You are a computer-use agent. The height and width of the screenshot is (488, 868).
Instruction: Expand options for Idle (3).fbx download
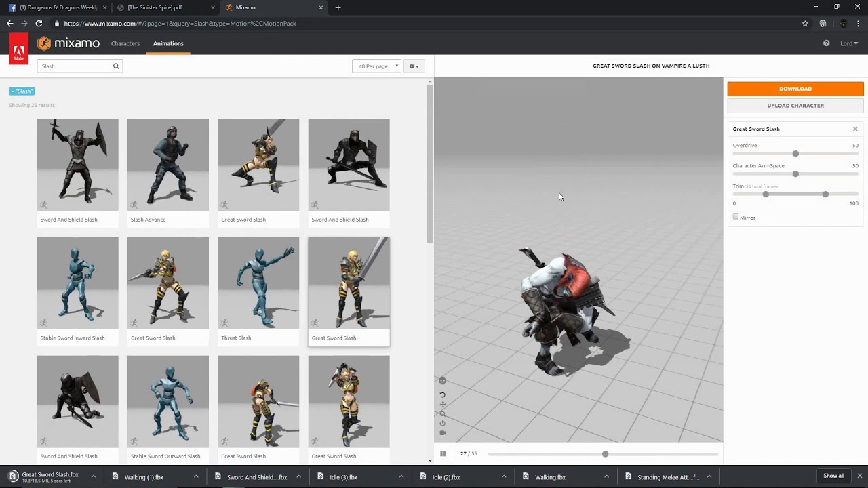click(401, 476)
